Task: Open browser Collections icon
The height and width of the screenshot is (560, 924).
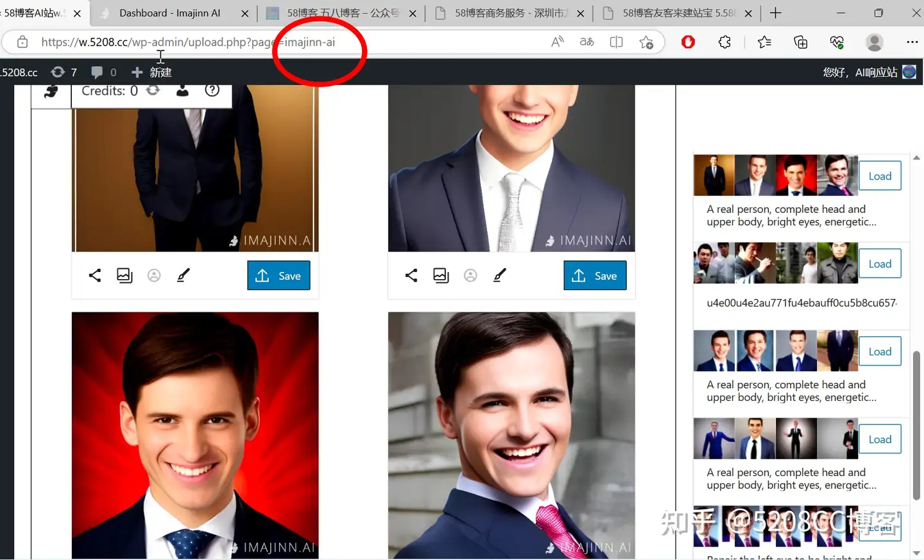Action: 800,42
